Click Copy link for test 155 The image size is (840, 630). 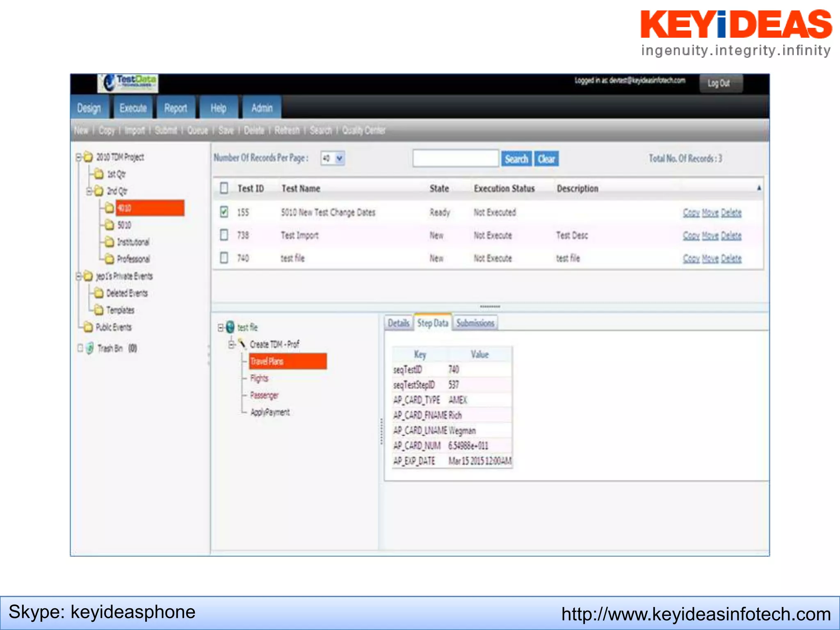coord(691,212)
